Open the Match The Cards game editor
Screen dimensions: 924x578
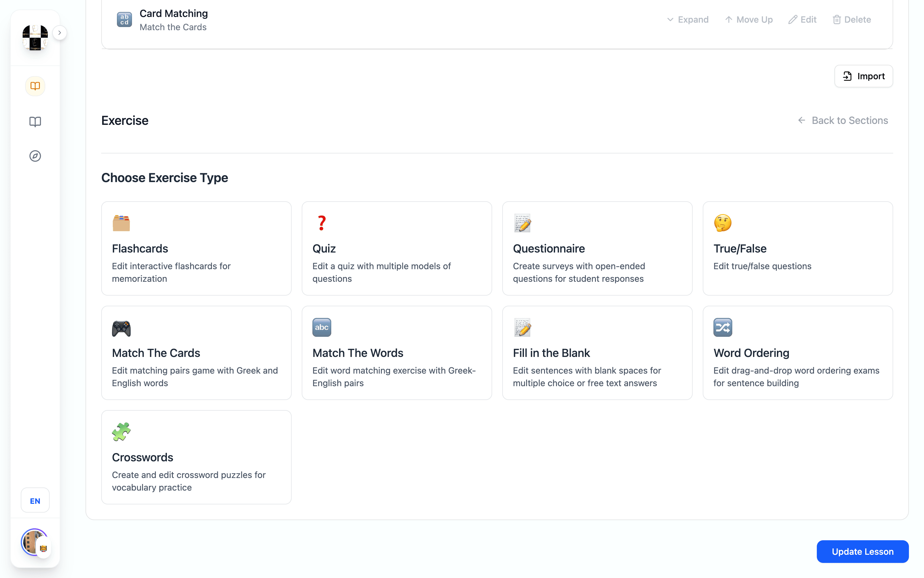[x=196, y=353]
